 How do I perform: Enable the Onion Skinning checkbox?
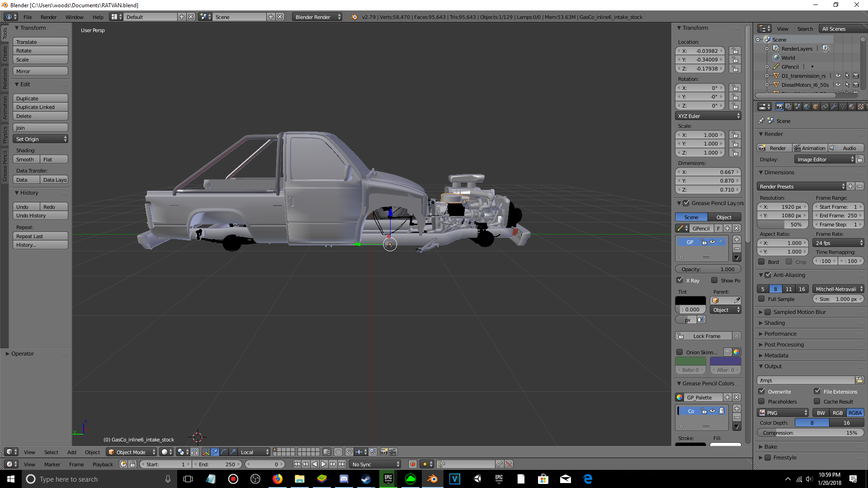[679, 352]
